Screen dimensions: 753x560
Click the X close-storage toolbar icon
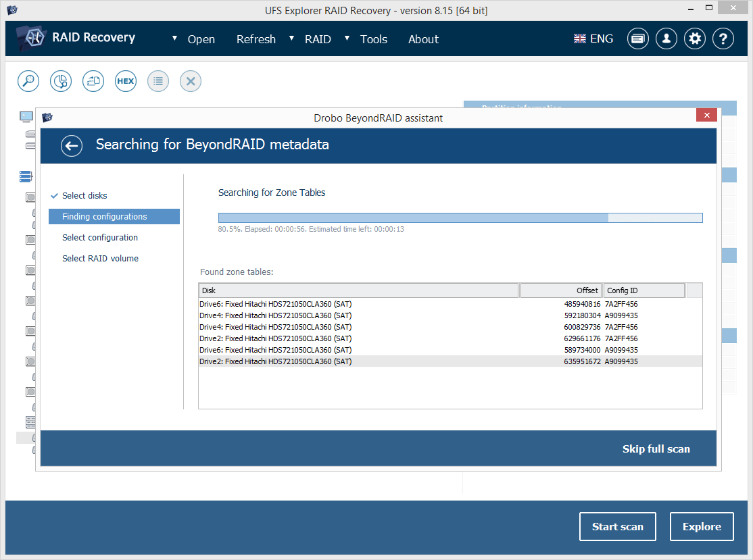191,81
